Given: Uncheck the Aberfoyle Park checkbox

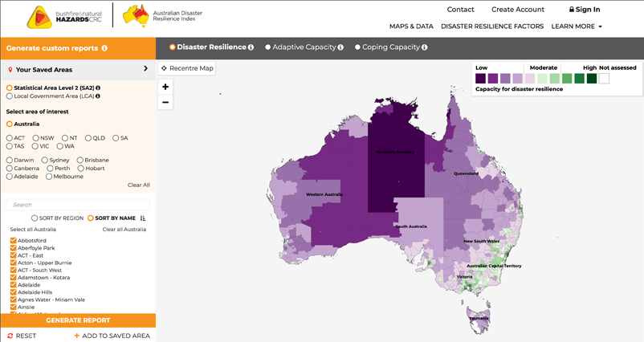Looking at the screenshot, I should pos(13,248).
